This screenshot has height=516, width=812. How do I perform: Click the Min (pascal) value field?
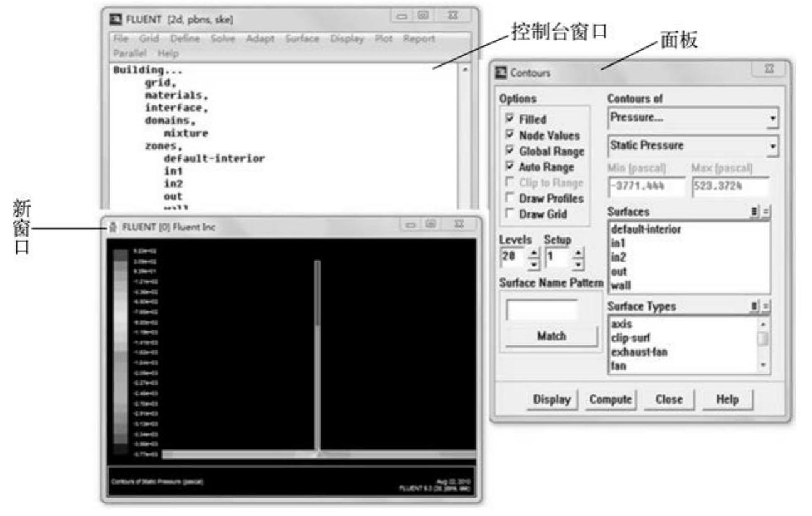click(646, 187)
